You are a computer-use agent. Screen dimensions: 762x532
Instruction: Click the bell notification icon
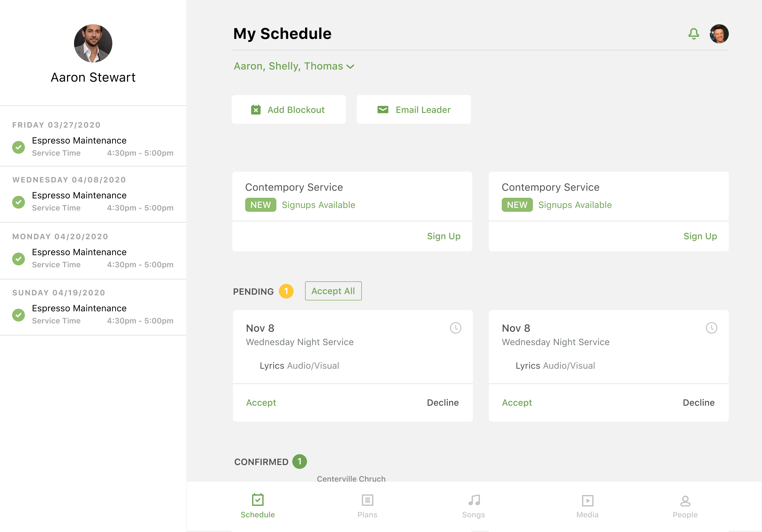694,33
